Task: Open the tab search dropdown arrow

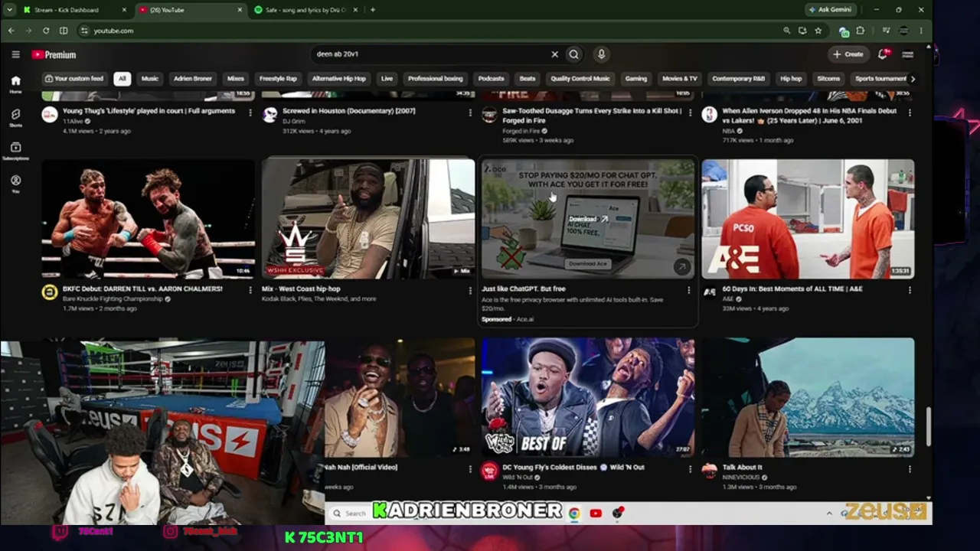Action: (x=9, y=10)
